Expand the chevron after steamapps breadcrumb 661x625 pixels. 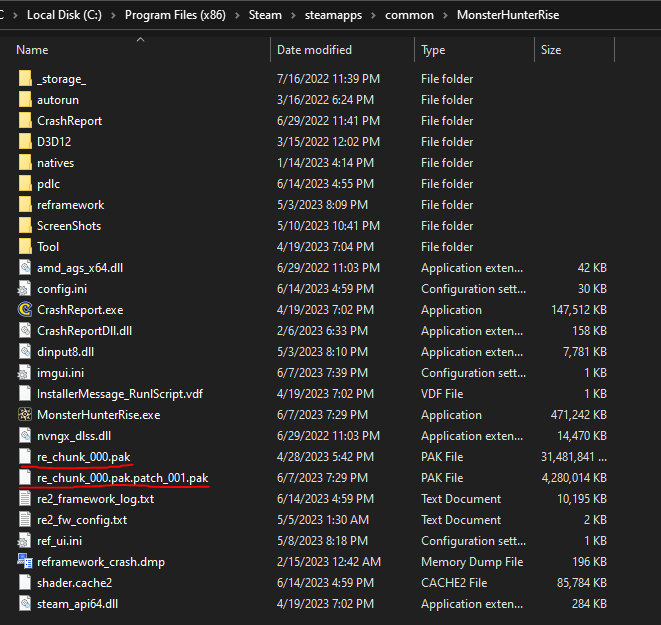[x=373, y=15]
